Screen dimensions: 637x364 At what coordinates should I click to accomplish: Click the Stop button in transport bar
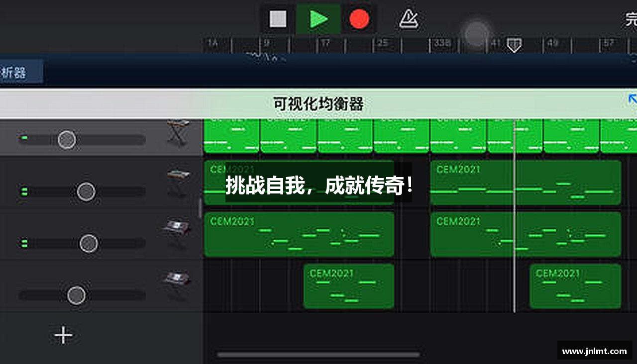[x=278, y=19]
